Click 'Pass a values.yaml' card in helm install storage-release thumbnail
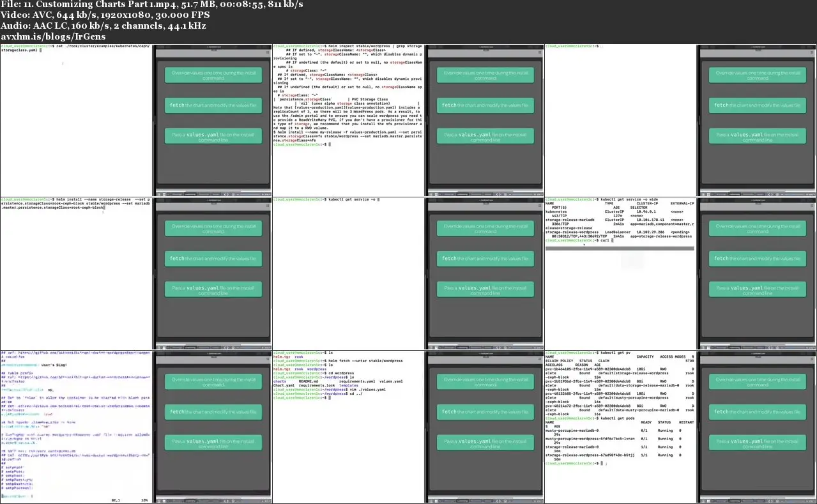Screen dimensions: 817x504 click(213, 289)
